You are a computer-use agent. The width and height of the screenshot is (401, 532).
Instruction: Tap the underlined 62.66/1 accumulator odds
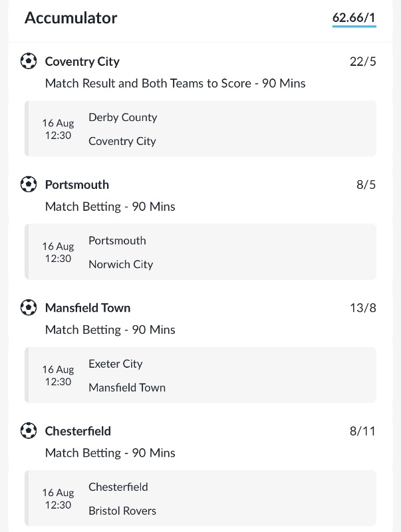coord(354,18)
